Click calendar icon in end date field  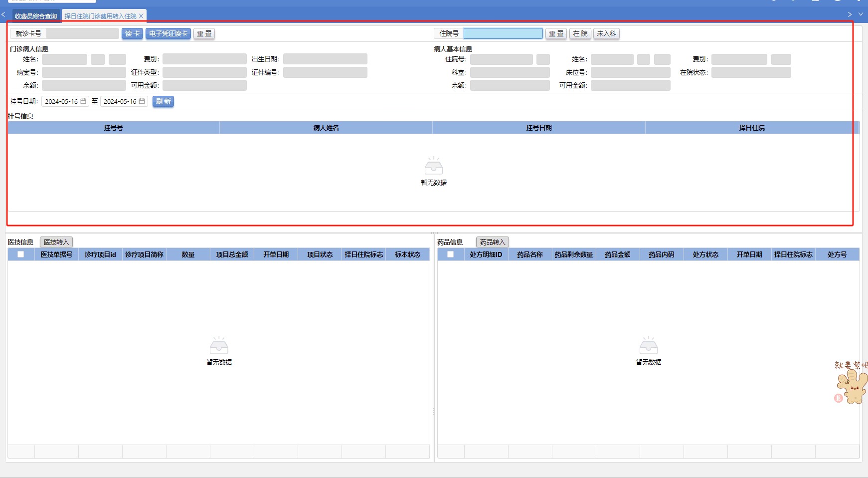pyautogui.click(x=142, y=101)
